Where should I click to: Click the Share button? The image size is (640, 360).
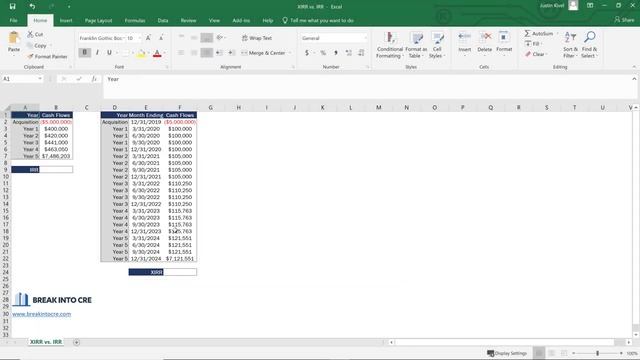click(x=625, y=20)
